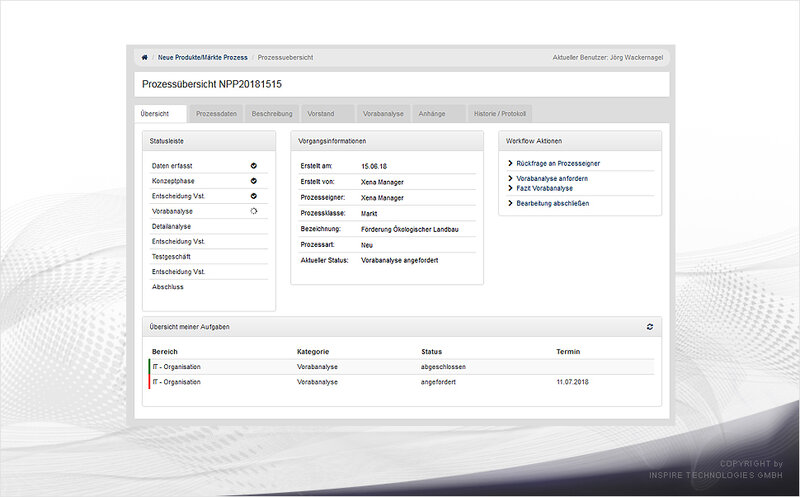Click the checkmark beside first Entscheidung Vst.

(254, 196)
